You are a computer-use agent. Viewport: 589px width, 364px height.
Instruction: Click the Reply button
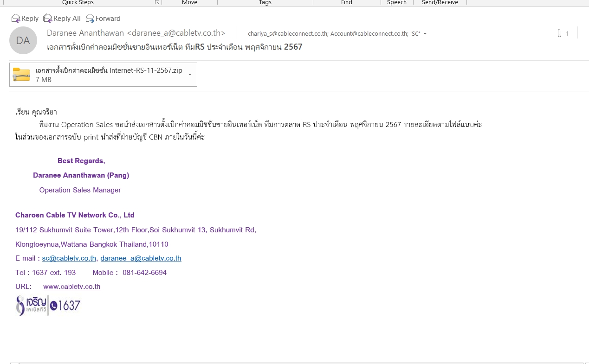[x=25, y=19]
